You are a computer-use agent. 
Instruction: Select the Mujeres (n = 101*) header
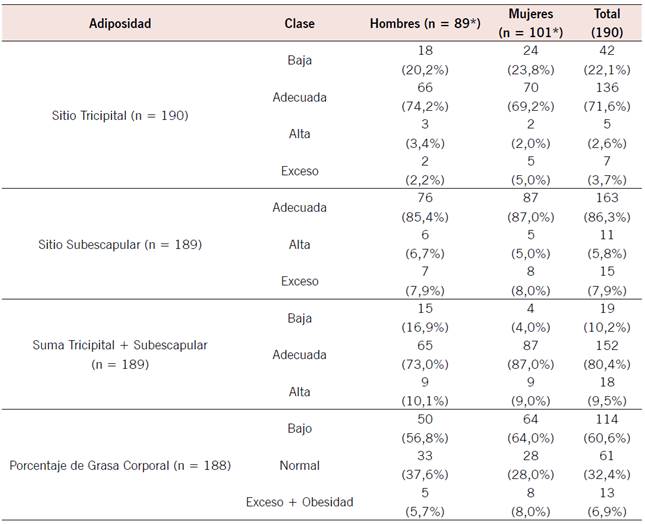click(531, 22)
